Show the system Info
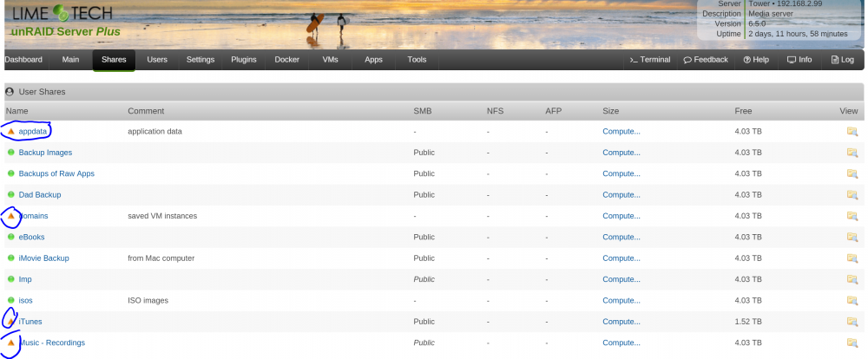Screen dimensions: 868x359 [x=799, y=60]
